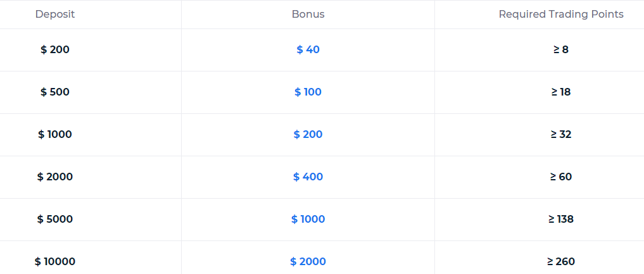Select the $ 1000 deposit cell
The width and height of the screenshot is (644, 274).
[55, 134]
